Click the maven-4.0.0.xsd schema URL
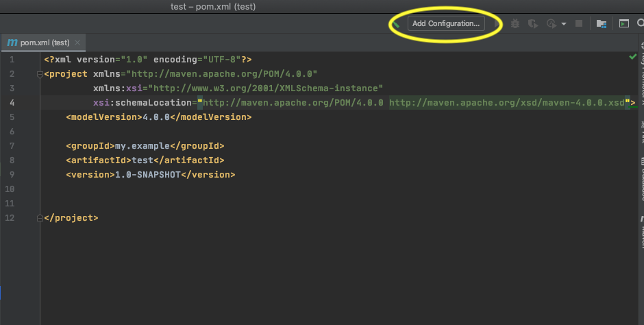Image resolution: width=644 pixels, height=325 pixels. pyautogui.click(x=507, y=103)
